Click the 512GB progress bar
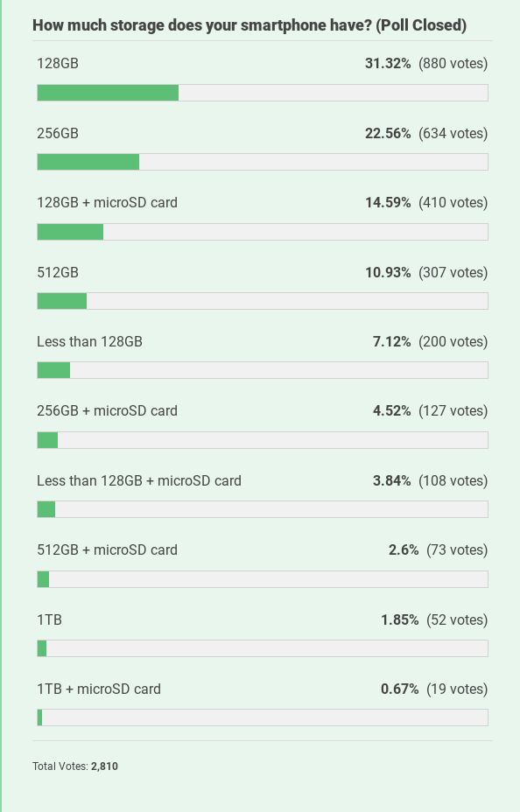This screenshot has height=812, width=520. 263,301
